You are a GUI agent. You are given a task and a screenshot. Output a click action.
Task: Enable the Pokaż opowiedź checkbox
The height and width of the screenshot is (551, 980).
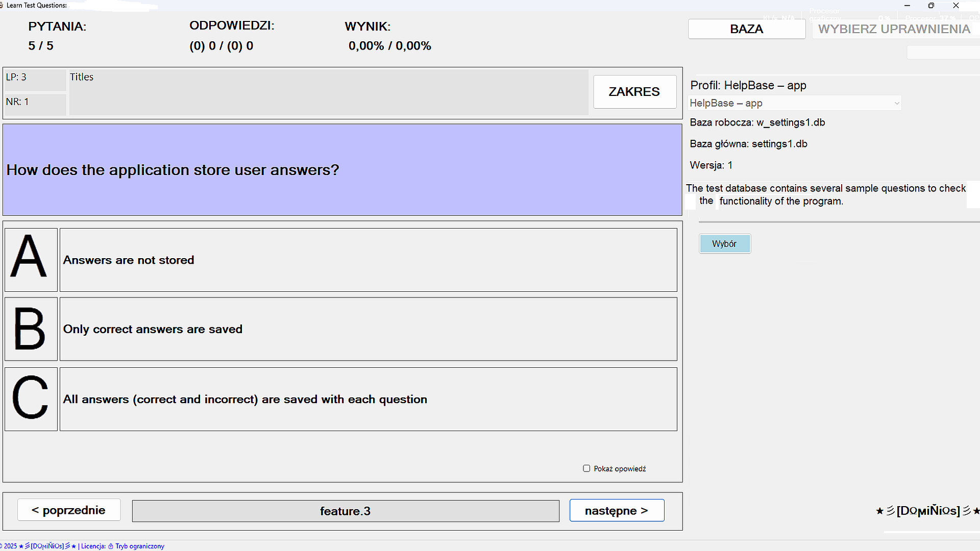pyautogui.click(x=586, y=468)
